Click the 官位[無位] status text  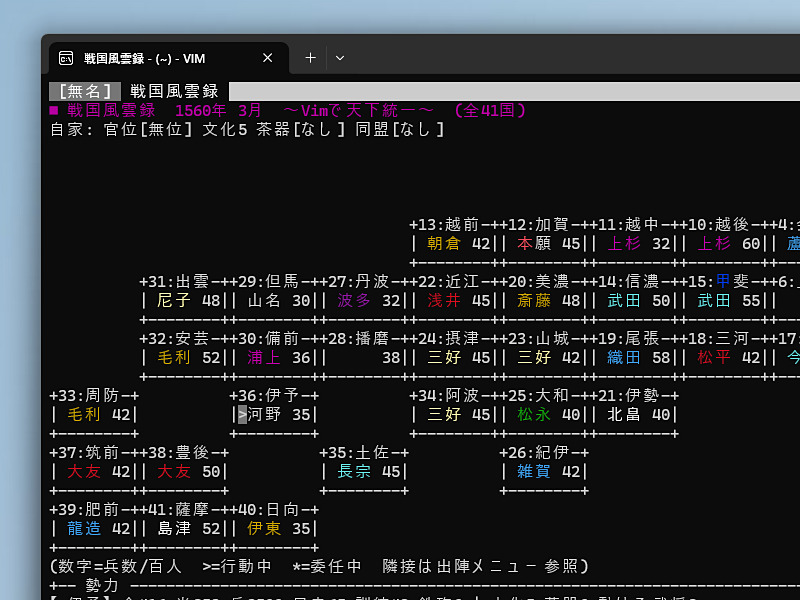(x=148, y=130)
